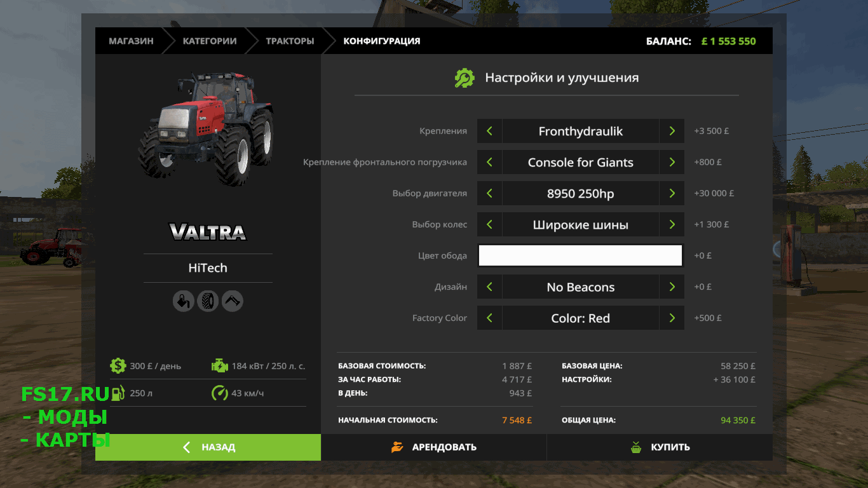
Task: Previous option for Крепления (Fronthydraulik)
Action: point(489,132)
